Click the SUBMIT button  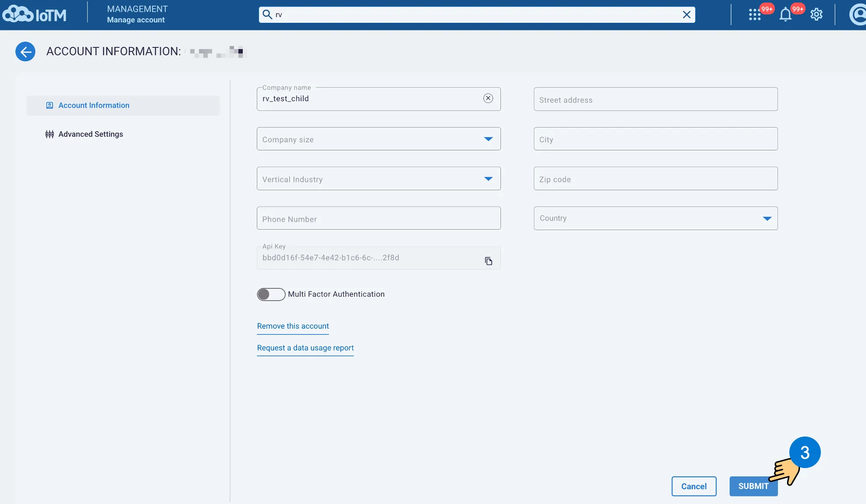point(753,486)
